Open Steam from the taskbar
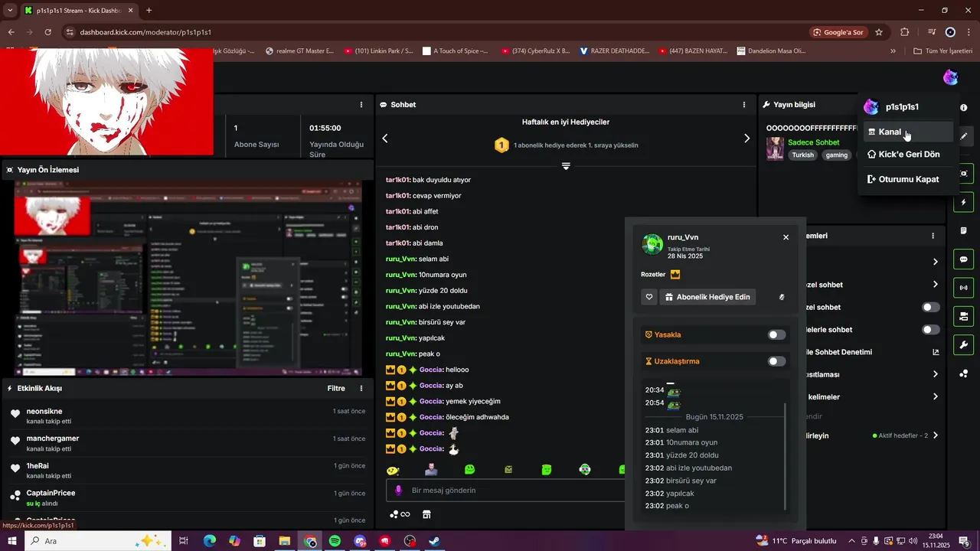This screenshot has height=551, width=980. coord(434,541)
